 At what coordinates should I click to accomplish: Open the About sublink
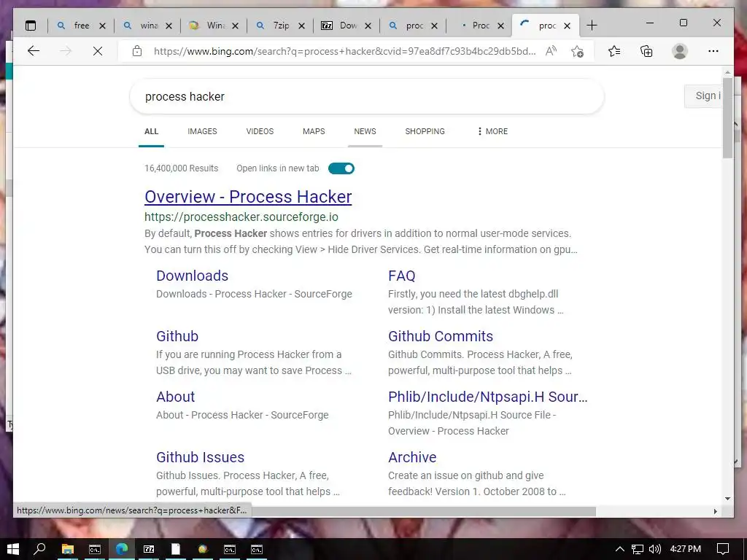point(175,397)
